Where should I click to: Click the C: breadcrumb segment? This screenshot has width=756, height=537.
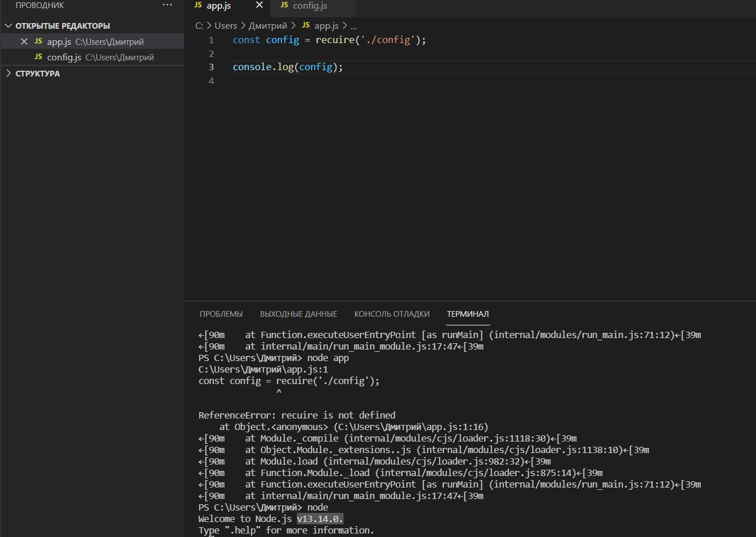pyautogui.click(x=199, y=26)
